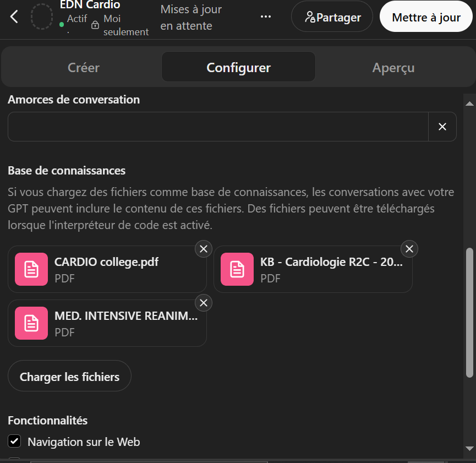
Task: Click the KB - Cardiologie R2C PDF icon
Action: (x=237, y=269)
